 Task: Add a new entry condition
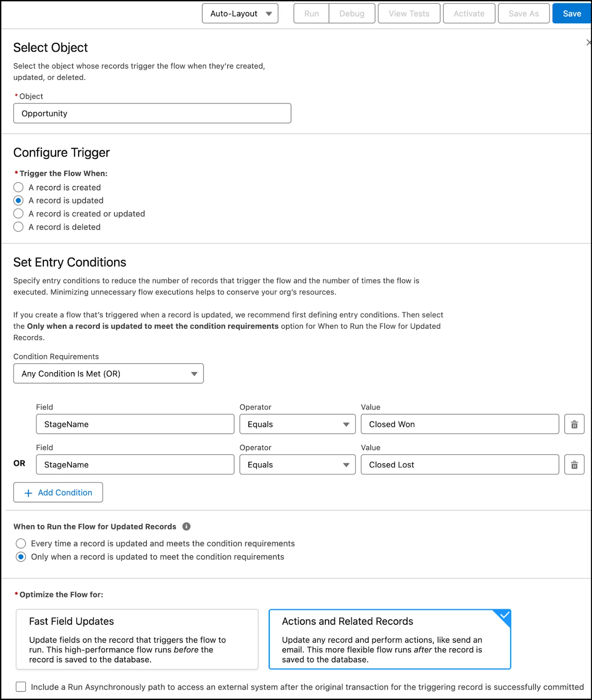pos(58,492)
